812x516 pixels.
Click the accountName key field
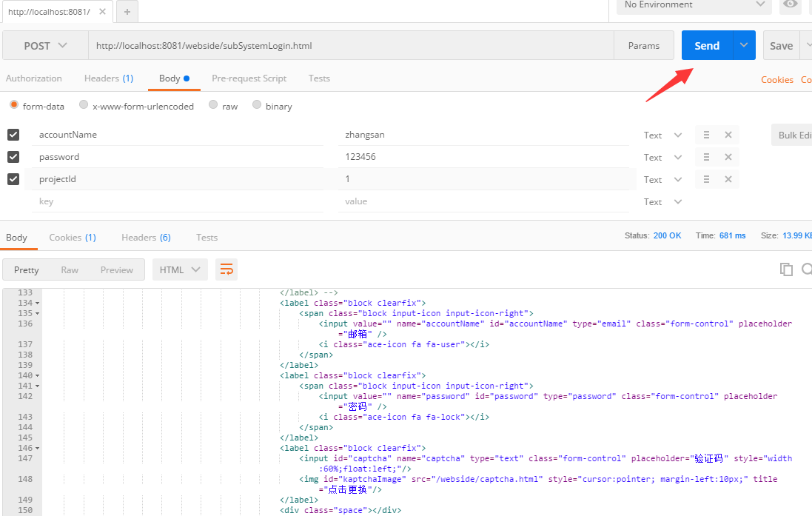pos(178,135)
